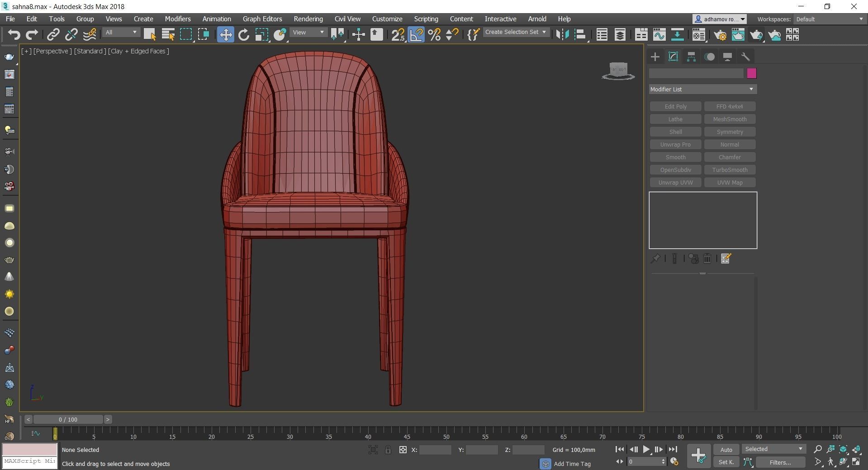Expand the Modifier List dropdown
Viewport: 868px width, 470px height.
702,89
